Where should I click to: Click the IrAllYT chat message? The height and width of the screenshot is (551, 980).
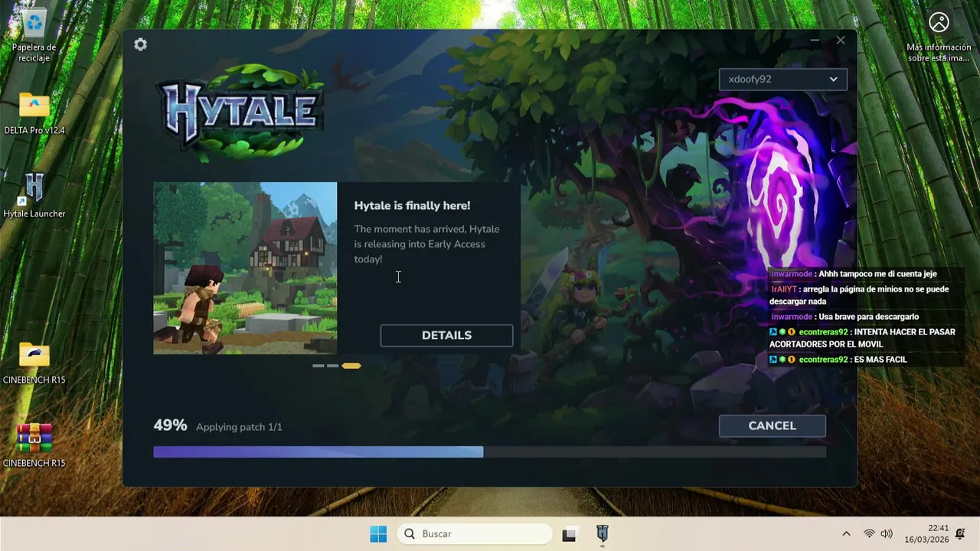[860, 295]
